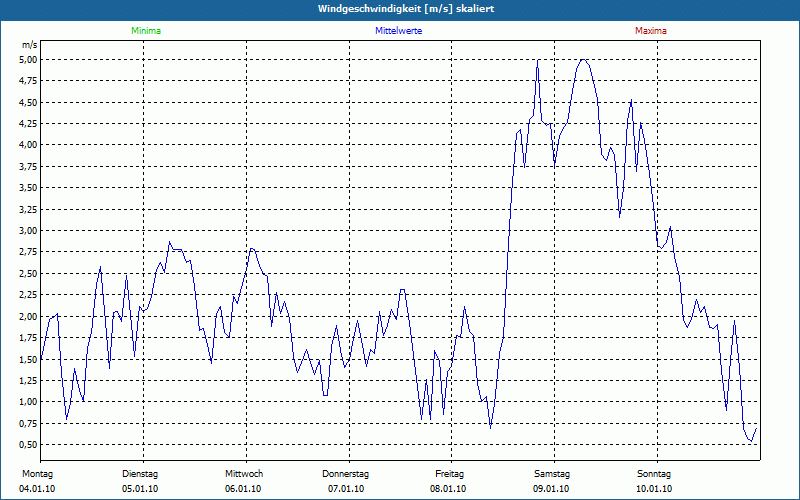Click the 5,00 y-axis value
This screenshot has width=800, height=500.
click(29, 60)
